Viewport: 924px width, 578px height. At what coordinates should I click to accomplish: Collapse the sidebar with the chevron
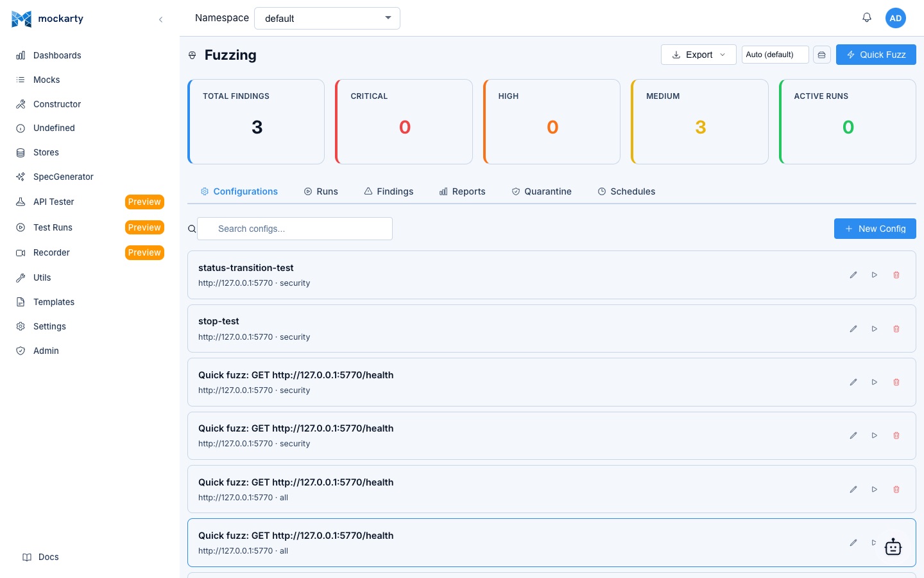coord(160,19)
